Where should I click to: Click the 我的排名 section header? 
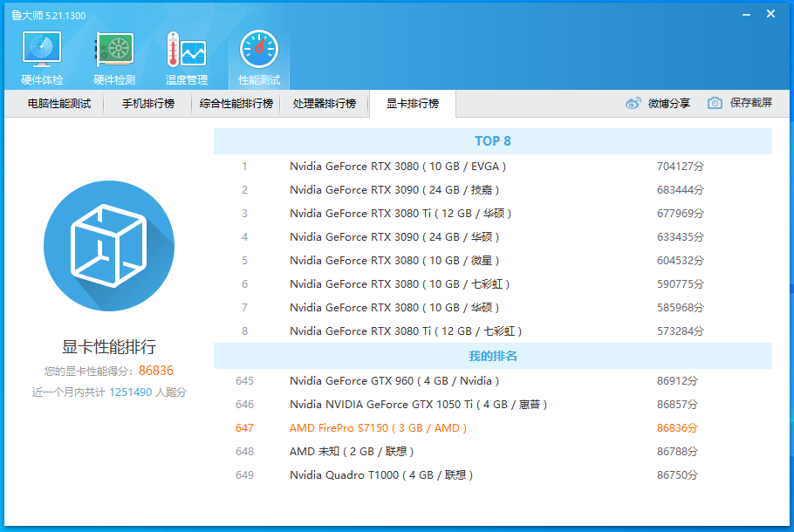tap(490, 356)
